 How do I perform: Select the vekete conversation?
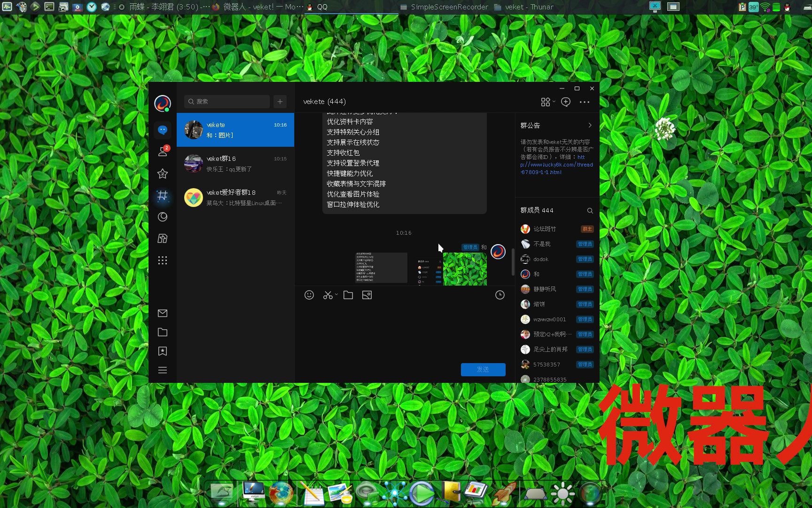click(235, 130)
